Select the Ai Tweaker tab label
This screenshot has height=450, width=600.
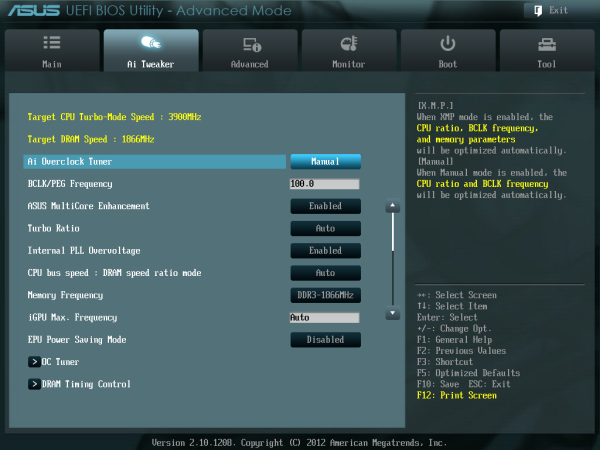[151, 64]
